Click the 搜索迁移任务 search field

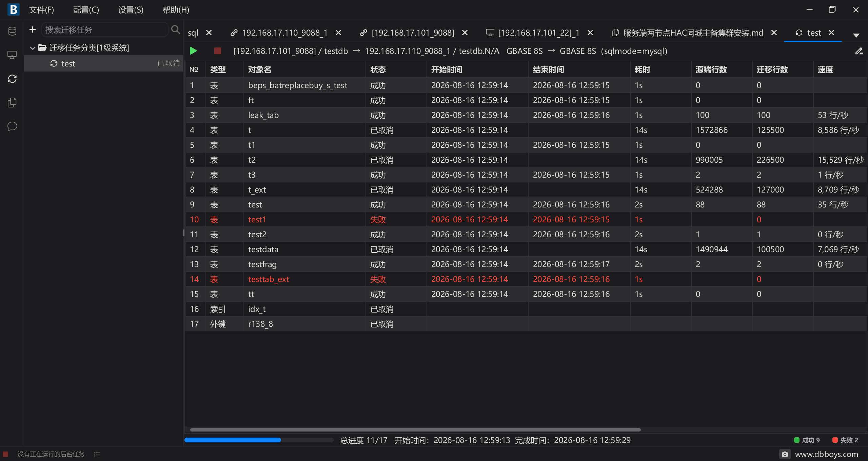click(x=104, y=30)
